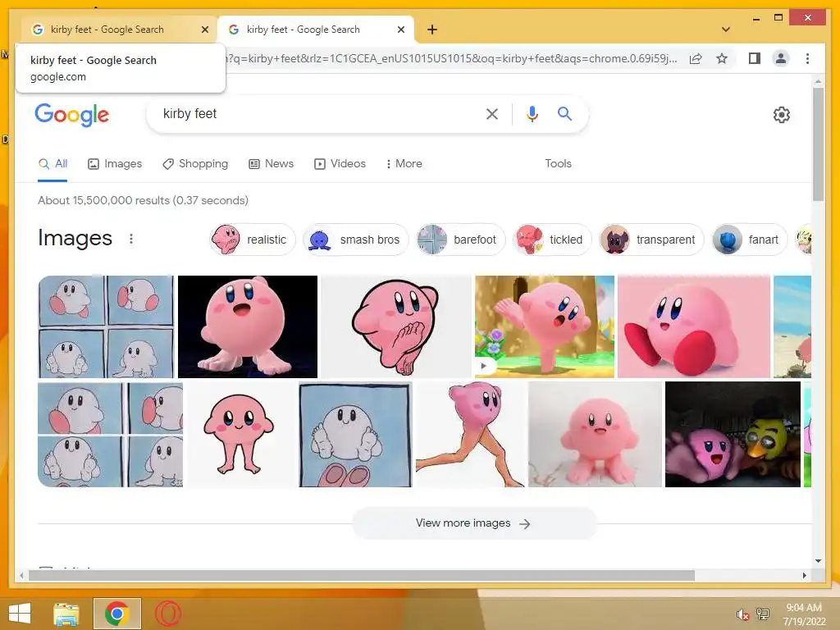Viewport: 840px width, 630px height.
Task: Open top-row four-panel Kirby comic image
Action: click(x=106, y=326)
